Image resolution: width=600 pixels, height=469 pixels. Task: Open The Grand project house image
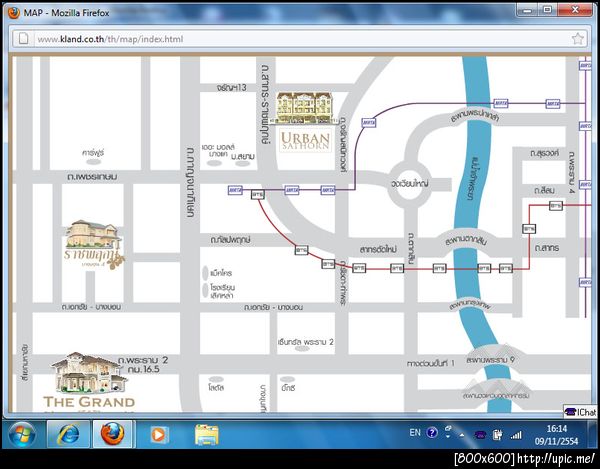tap(89, 373)
